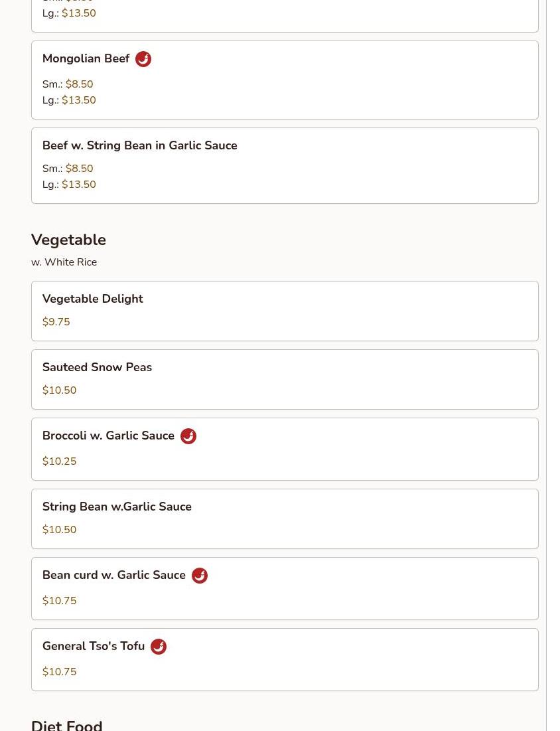
Task: Click spicy icon next to General Tso's Tofu
Action: [159, 647]
